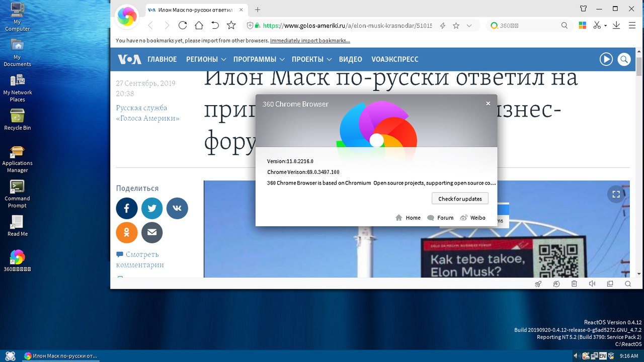Share the article on Odnoklassniki
The image size is (644, 362).
127,232
